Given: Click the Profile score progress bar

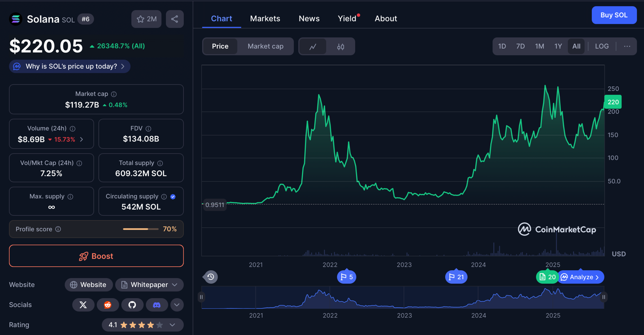Looking at the screenshot, I should pos(141,229).
